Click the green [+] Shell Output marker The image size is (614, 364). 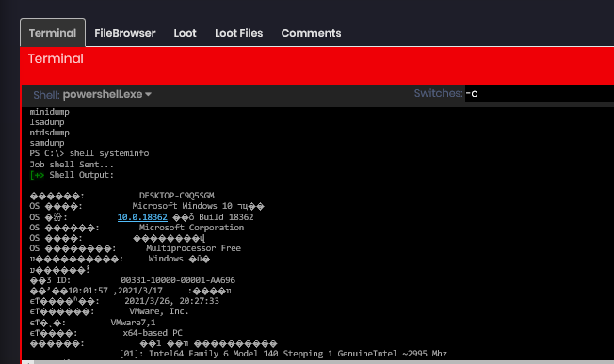point(37,175)
